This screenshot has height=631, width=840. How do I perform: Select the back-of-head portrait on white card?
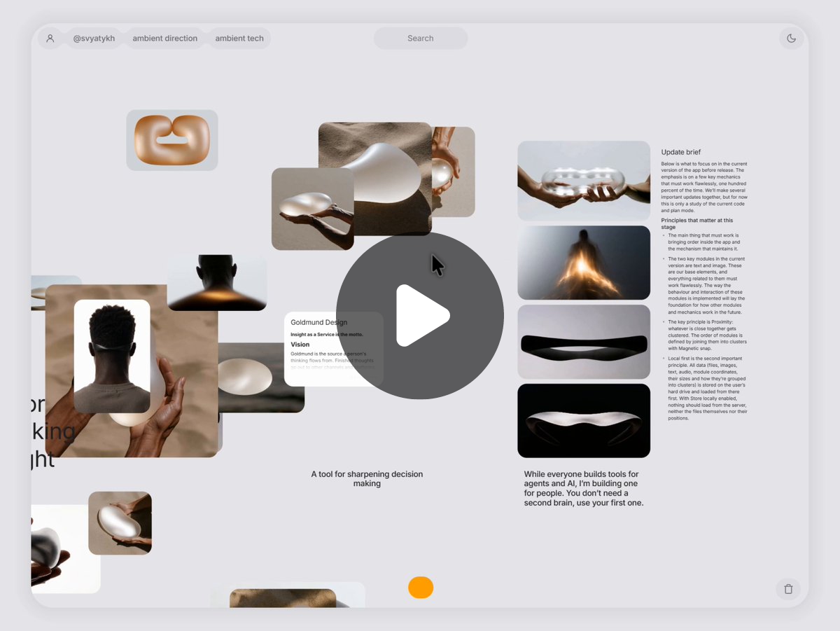pos(112,356)
